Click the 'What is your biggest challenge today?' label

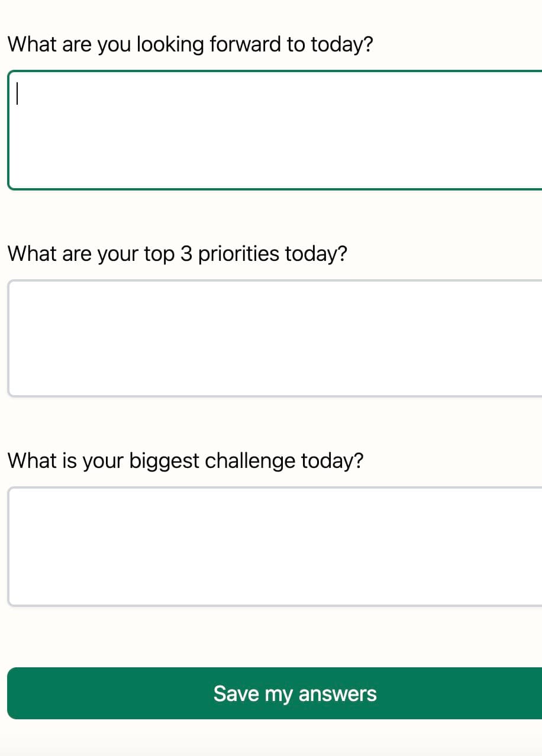pos(186,460)
